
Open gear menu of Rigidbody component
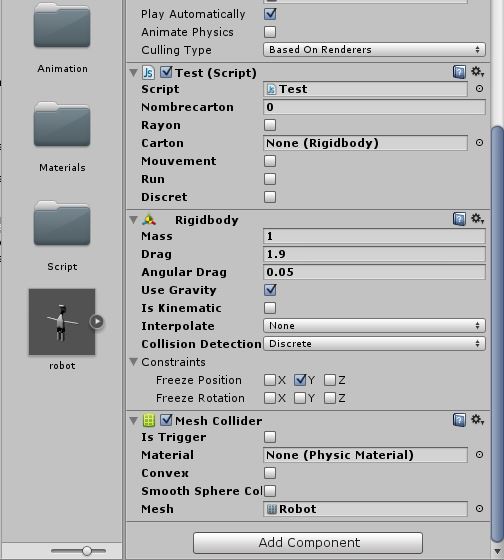477,218
